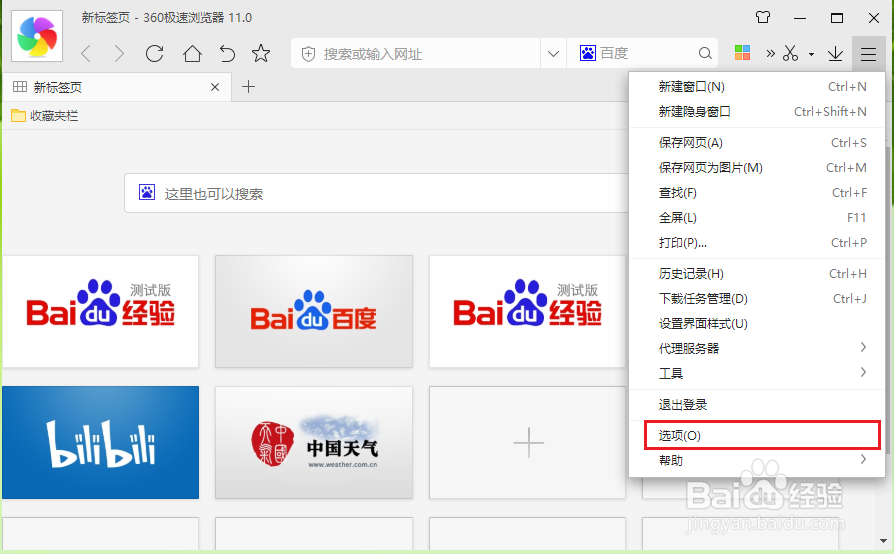Expand the address bar dropdown arrow
This screenshot has width=894, height=554.
[x=553, y=54]
